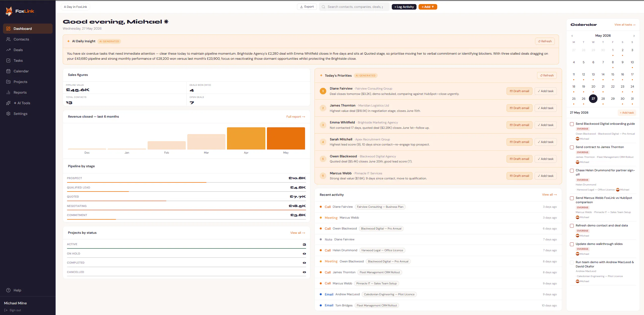Click the Export button
Viewport: 644px width, 315px height.
click(x=307, y=7)
